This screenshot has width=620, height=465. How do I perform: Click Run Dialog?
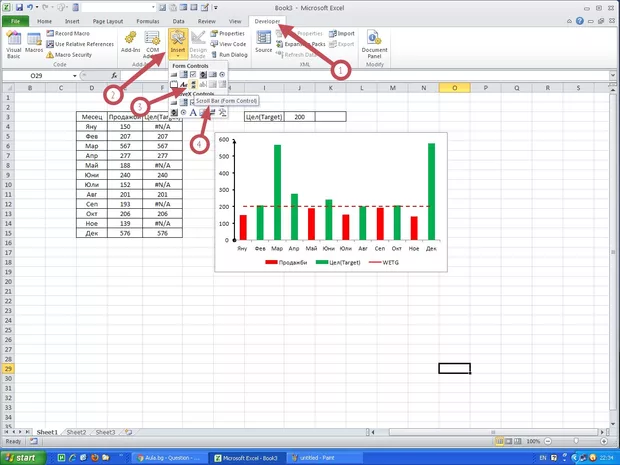[229, 55]
